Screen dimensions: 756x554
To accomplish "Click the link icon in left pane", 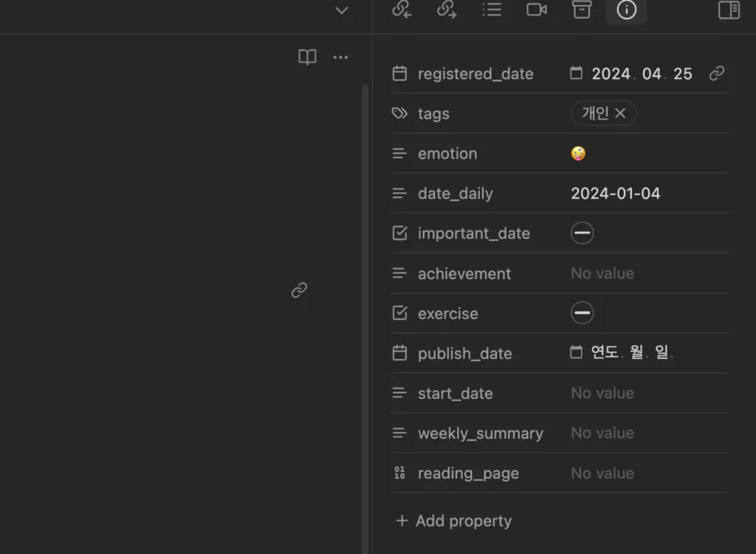I will click(x=299, y=290).
